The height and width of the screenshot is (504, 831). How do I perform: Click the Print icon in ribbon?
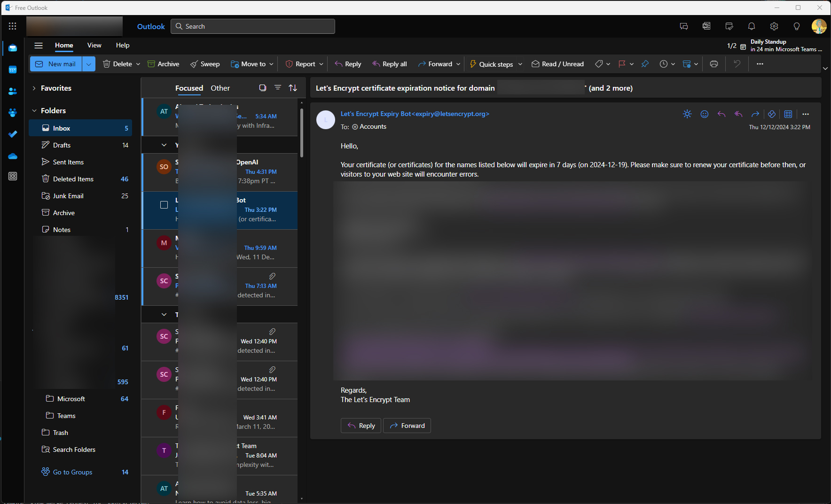pyautogui.click(x=714, y=64)
